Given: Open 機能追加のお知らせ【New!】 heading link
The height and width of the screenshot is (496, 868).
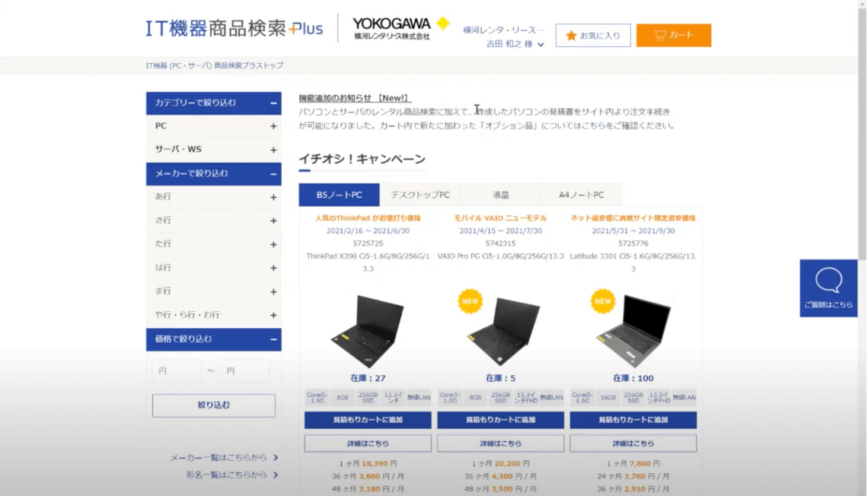Looking at the screenshot, I should tap(354, 98).
